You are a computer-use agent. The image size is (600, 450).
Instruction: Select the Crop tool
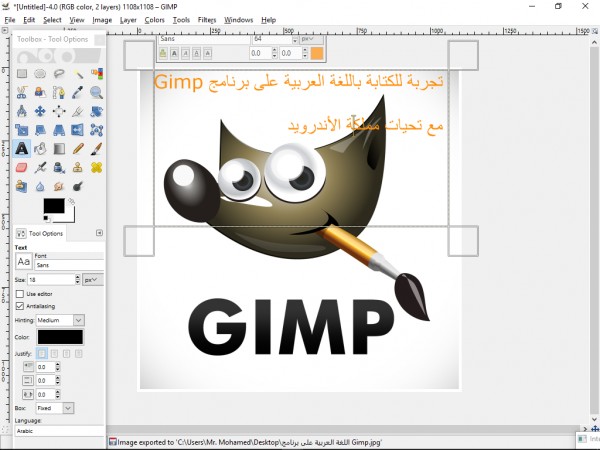click(x=78, y=111)
